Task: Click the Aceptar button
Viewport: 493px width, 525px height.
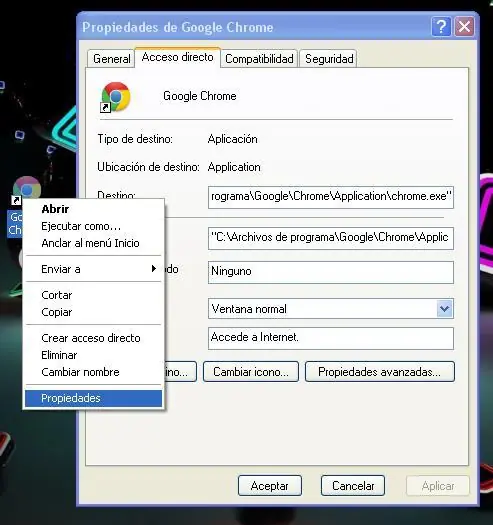Action: coord(270,485)
